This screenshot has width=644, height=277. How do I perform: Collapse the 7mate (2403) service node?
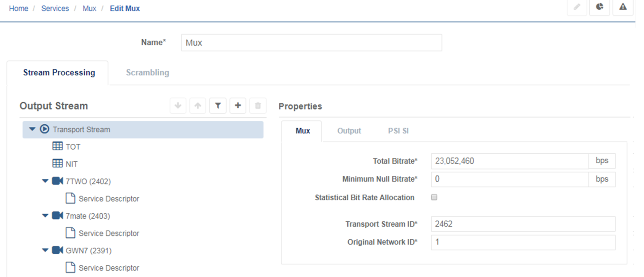click(45, 215)
